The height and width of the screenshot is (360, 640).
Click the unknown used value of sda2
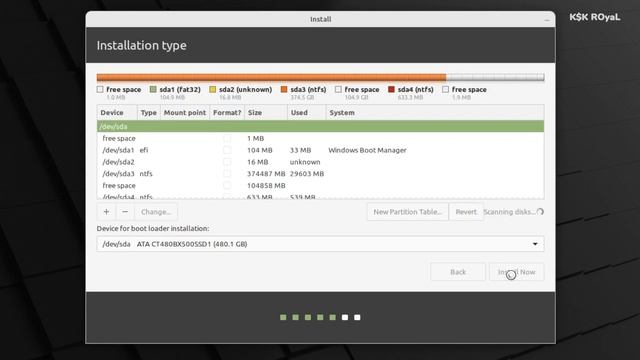305,162
